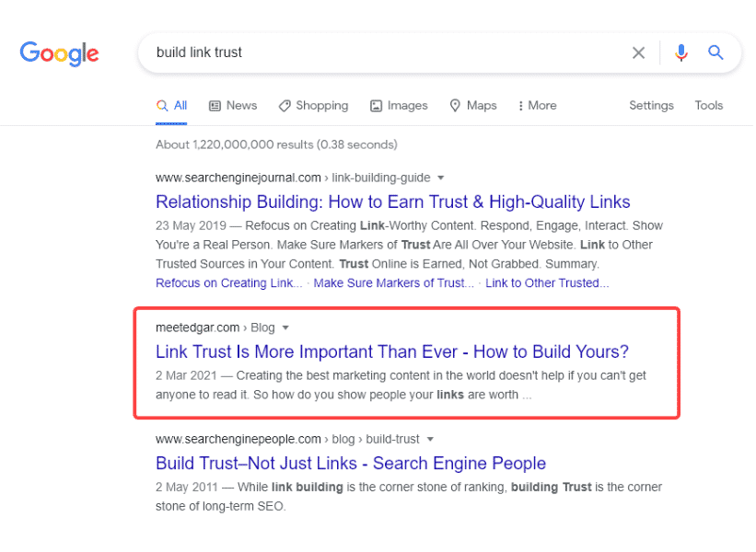This screenshot has height=552, width=756.
Task: Start voice search with microphone icon
Action: coord(681,53)
